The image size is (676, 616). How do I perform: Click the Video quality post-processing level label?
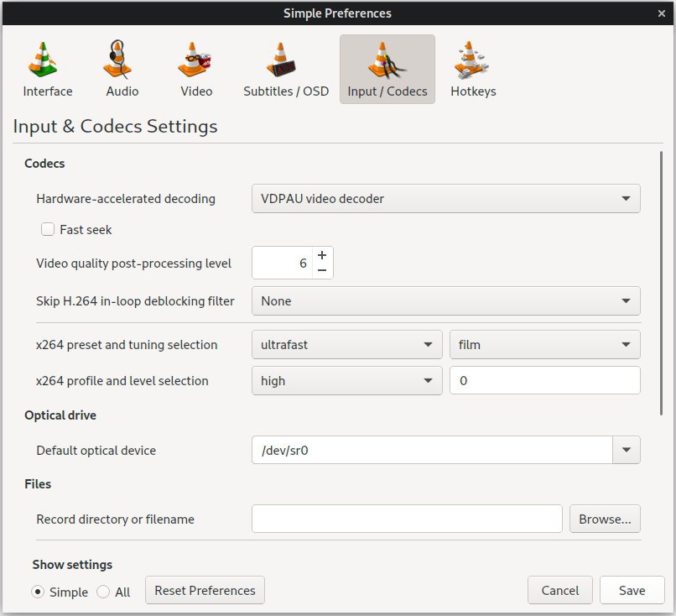click(x=133, y=264)
